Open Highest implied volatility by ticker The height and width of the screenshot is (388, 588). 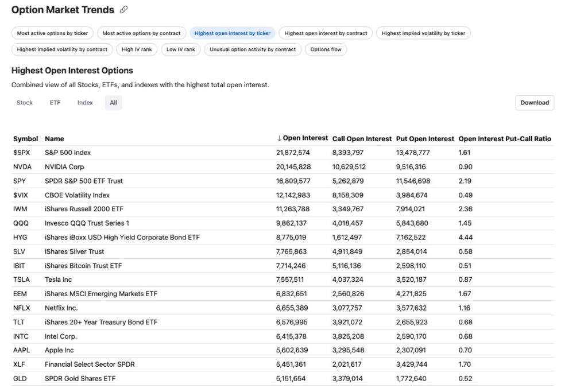[x=423, y=33]
